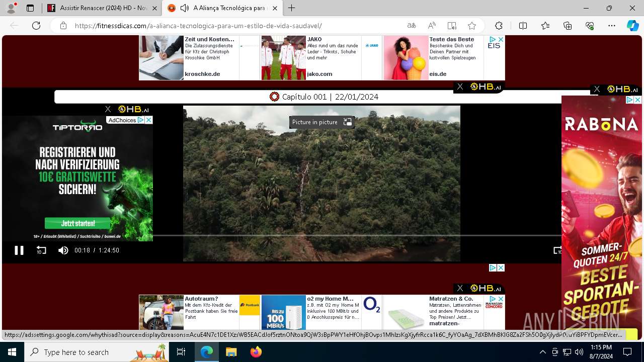This screenshot has width=644, height=362.
Task: Pause the video playback
Action: pos(19,250)
